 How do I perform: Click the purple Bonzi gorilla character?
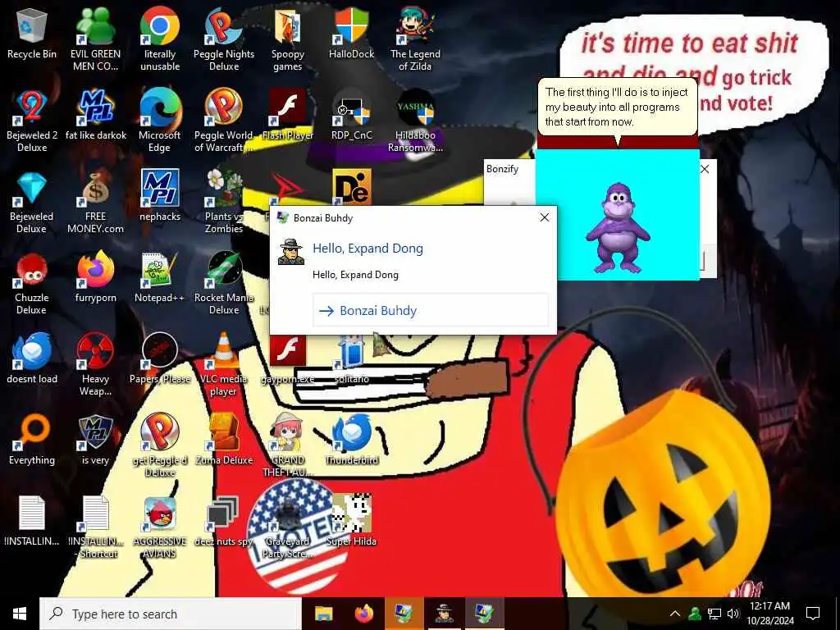point(617,228)
